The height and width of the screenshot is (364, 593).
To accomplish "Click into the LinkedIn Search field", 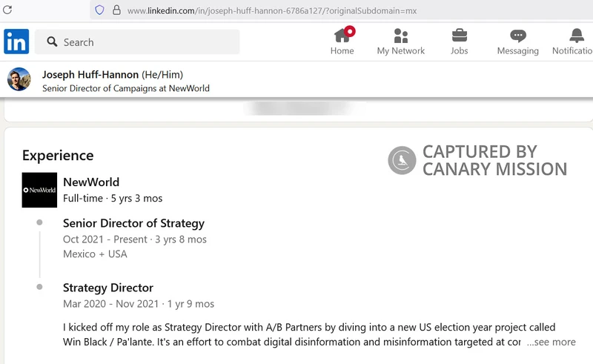I will [148, 42].
